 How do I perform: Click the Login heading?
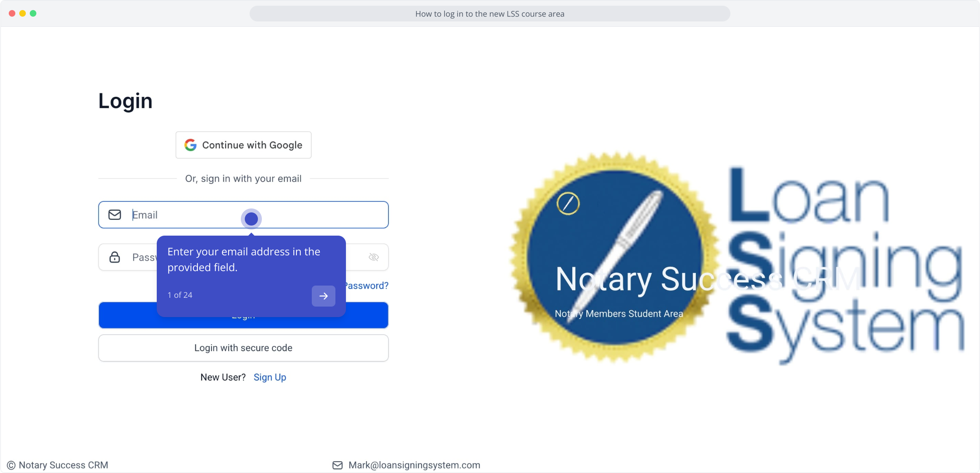tap(125, 101)
